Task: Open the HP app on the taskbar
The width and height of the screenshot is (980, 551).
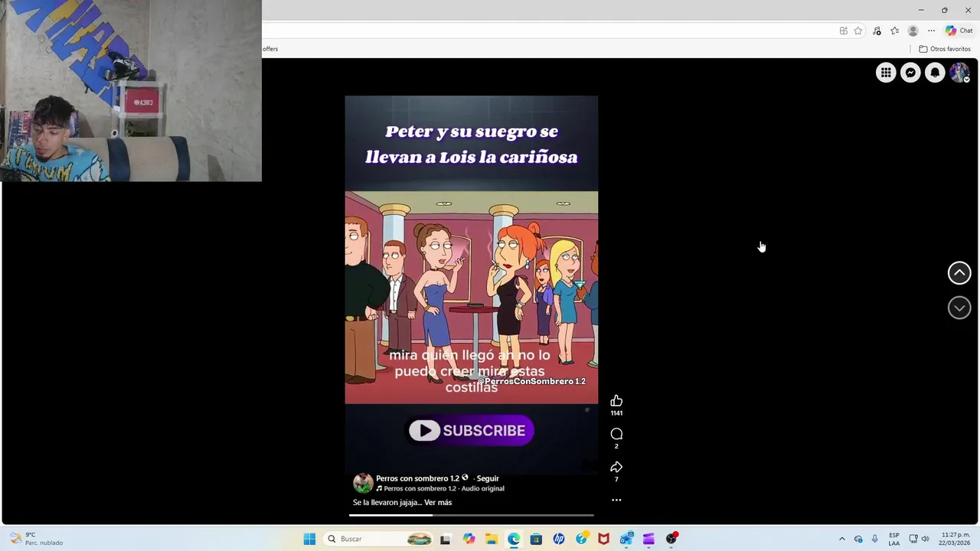Action: point(559,539)
